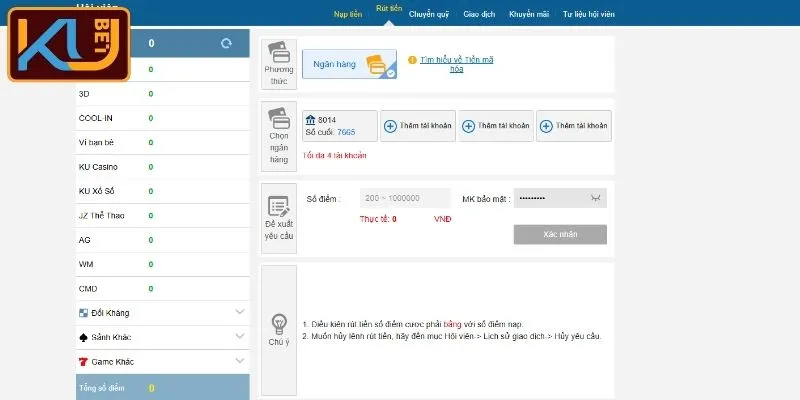Click the KU Xổ Số row

(x=163, y=191)
